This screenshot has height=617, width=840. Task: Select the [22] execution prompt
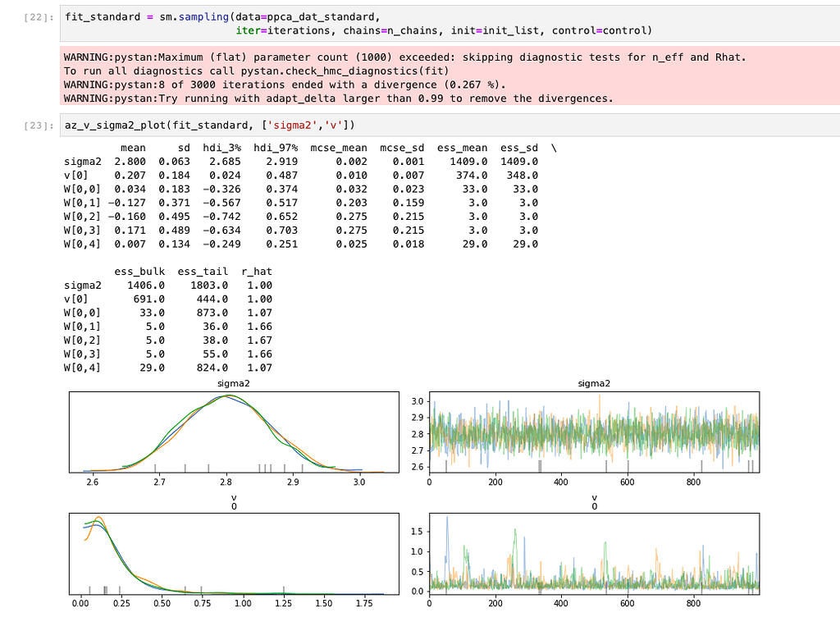pos(38,17)
